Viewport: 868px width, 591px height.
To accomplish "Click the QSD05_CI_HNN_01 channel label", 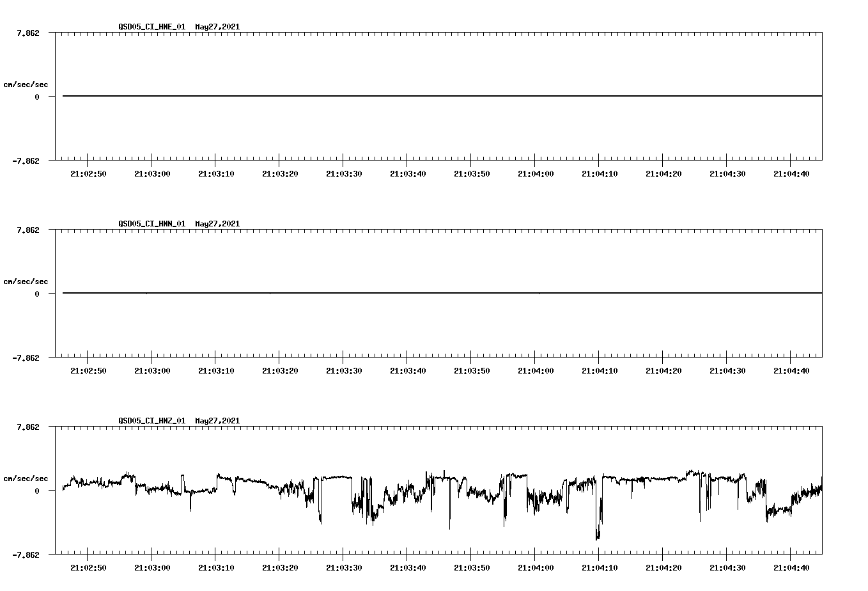I will [x=151, y=225].
